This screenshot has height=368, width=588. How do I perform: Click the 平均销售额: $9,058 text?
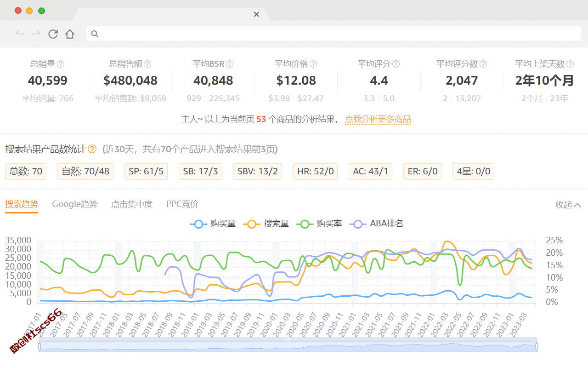pos(130,98)
